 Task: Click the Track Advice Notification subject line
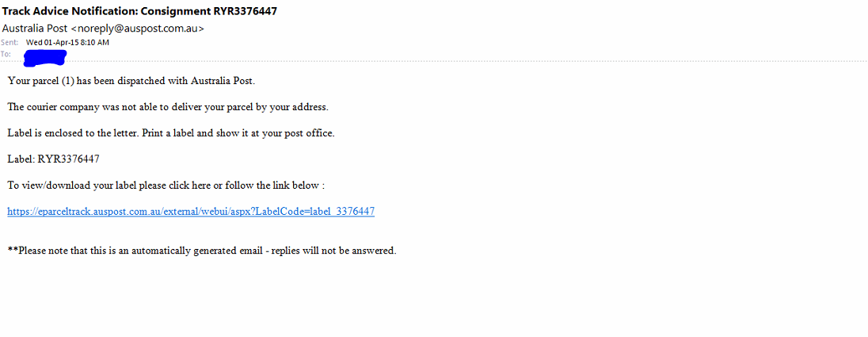[x=139, y=10]
